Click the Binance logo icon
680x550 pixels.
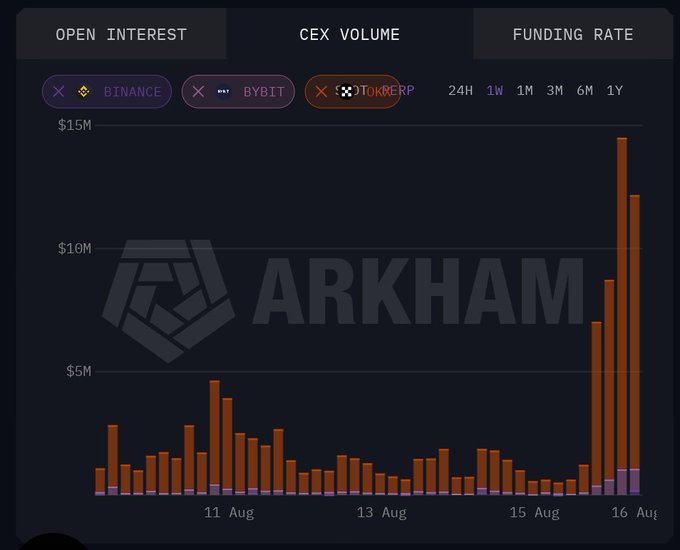(x=84, y=92)
